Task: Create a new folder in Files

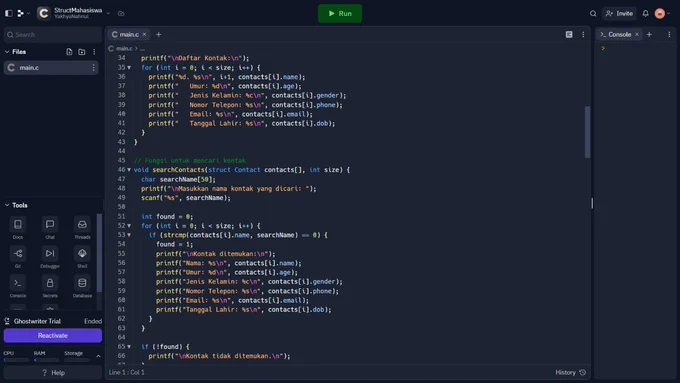Action: [x=82, y=52]
